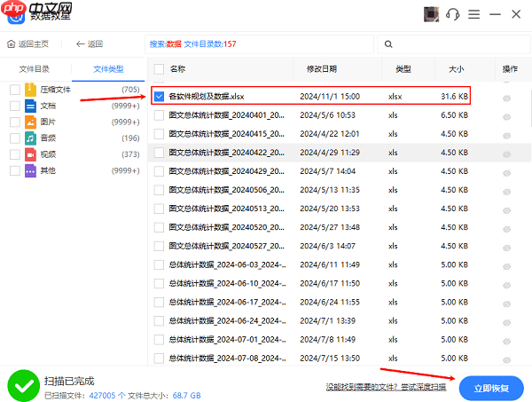Preview file dated 2024/5/6 10:53 eye icon
This screenshot has height=402, width=532.
coord(506,117)
